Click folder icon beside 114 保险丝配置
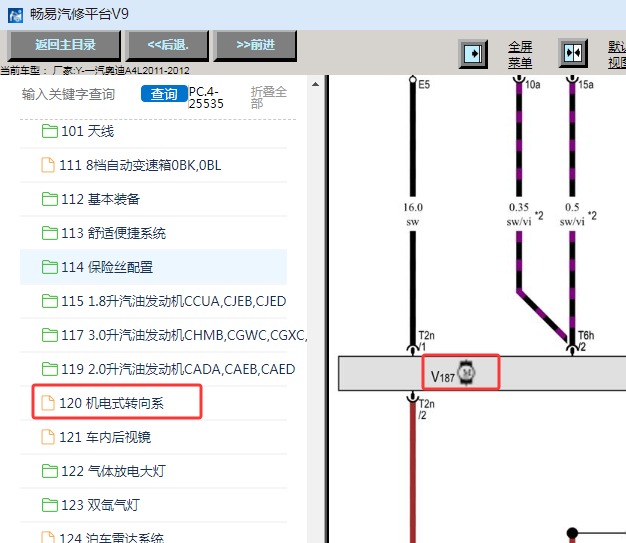The image size is (626, 543). [50, 267]
